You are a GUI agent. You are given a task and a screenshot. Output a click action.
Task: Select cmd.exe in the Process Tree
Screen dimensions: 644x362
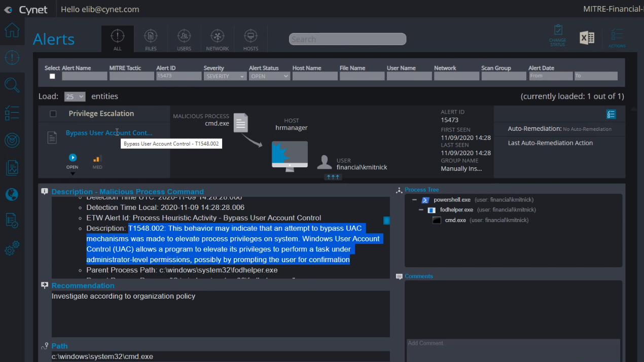pyautogui.click(x=455, y=220)
